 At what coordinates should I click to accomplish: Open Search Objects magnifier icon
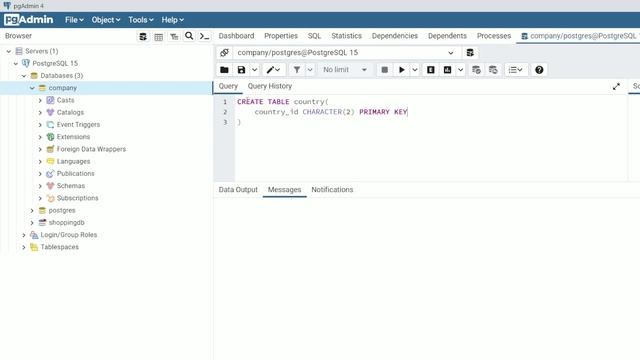pos(189,36)
